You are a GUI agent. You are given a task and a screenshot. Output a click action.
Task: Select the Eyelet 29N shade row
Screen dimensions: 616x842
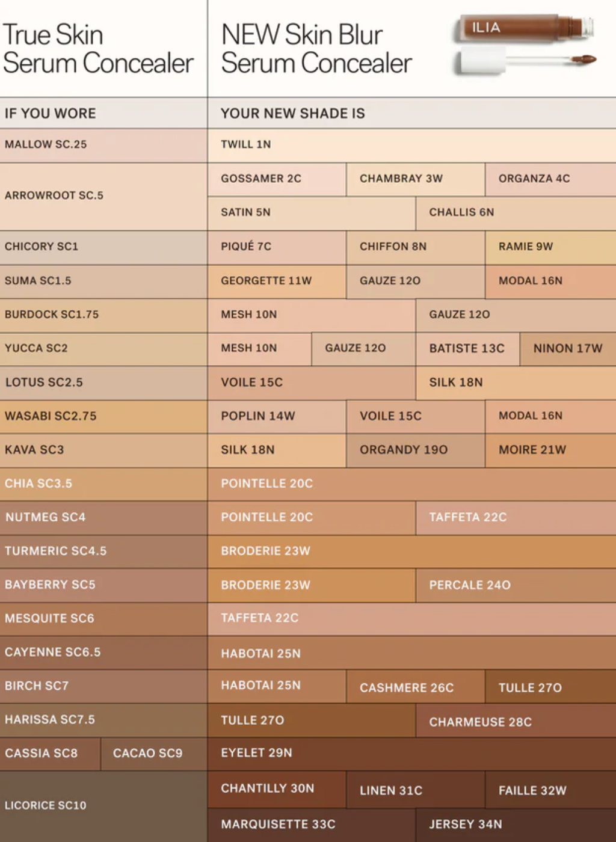412,754
